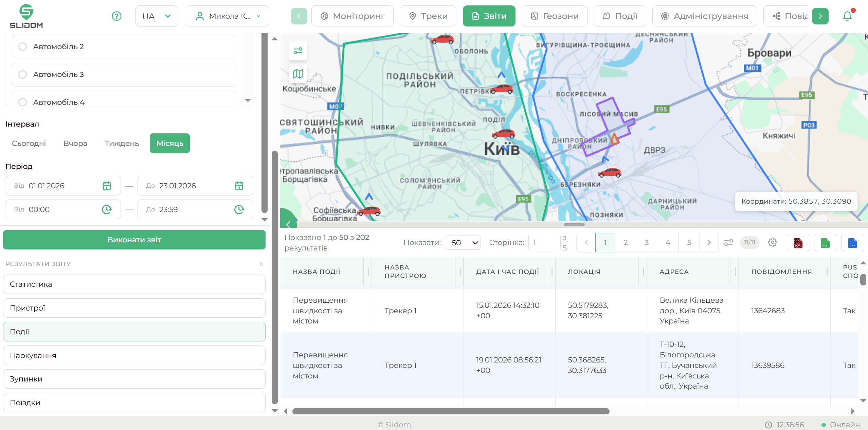868x430 pixels.
Task: Expand the Микола К. user menu
Action: click(228, 16)
